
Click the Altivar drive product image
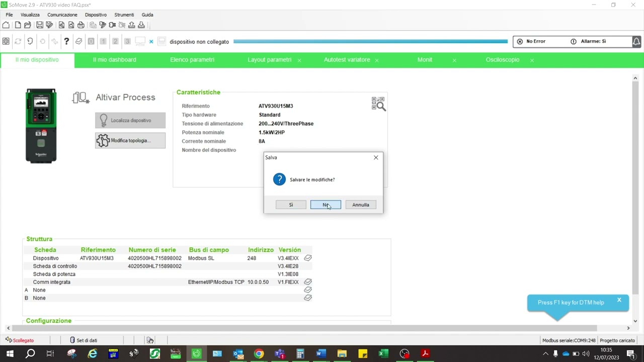[x=41, y=126]
